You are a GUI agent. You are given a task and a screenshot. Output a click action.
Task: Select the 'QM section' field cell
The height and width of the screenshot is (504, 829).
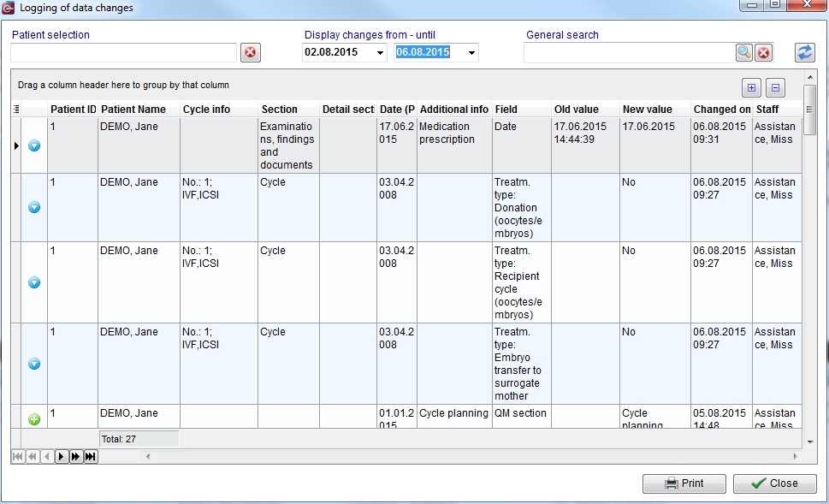(522, 417)
